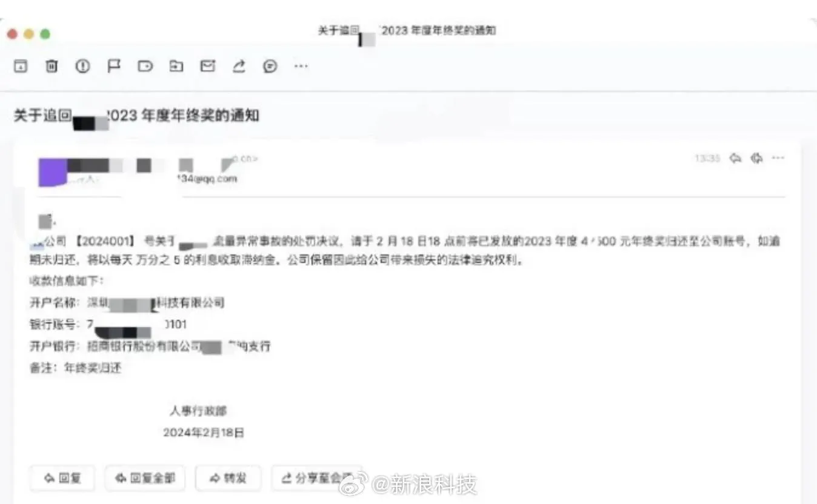Click the 回复全部 button

[145, 478]
